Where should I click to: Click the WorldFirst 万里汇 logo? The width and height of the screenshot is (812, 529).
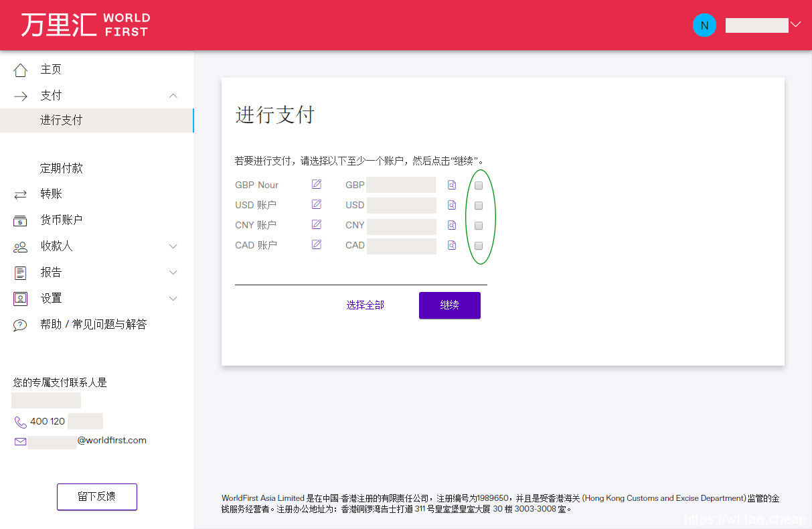pyautogui.click(x=85, y=25)
